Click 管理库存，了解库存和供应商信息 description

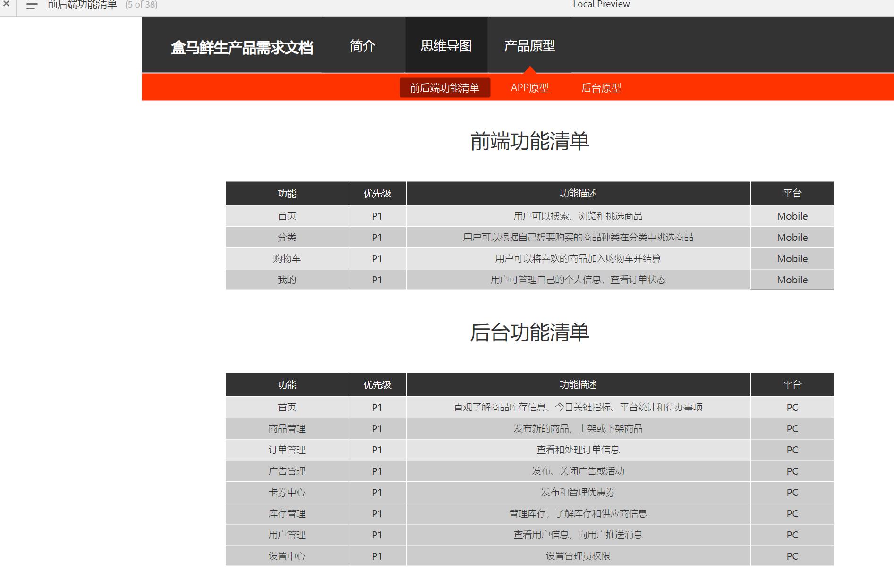pos(578,514)
